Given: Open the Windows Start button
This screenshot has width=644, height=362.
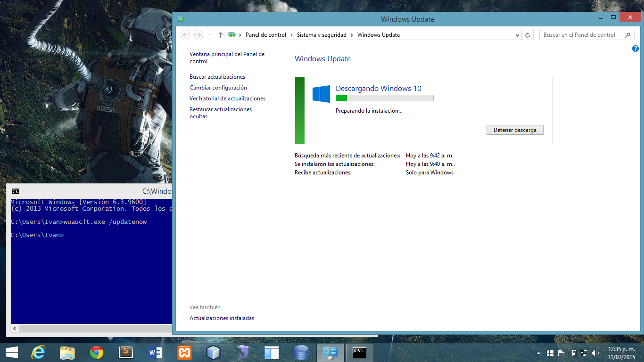Looking at the screenshot, I should coord(12,353).
